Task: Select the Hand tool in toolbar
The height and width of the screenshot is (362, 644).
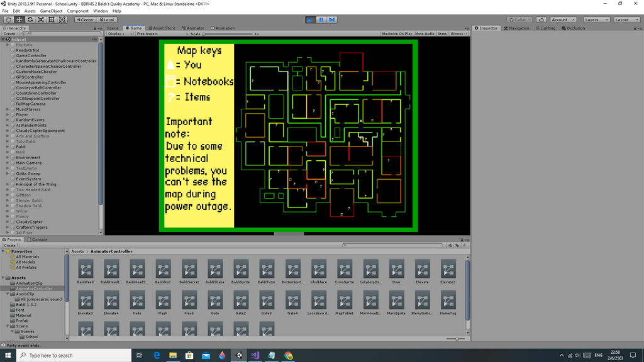Action: pos(8,19)
